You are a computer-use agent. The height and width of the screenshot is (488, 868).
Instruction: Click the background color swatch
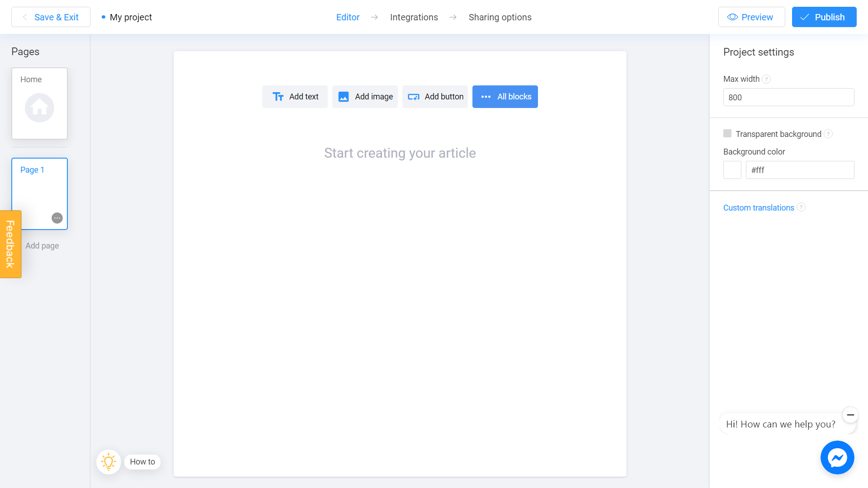click(x=732, y=170)
